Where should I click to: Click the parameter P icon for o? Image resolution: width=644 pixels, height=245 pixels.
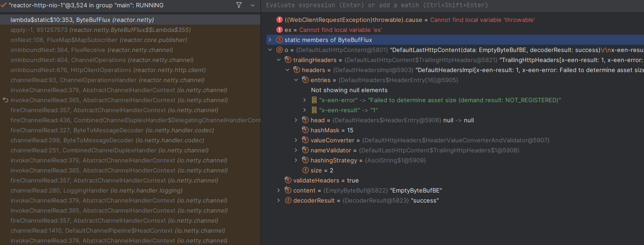280,50
